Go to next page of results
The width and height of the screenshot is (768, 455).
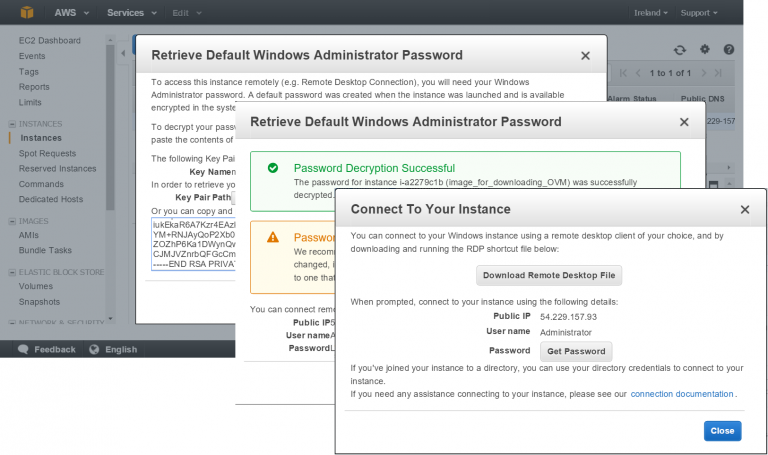point(704,73)
